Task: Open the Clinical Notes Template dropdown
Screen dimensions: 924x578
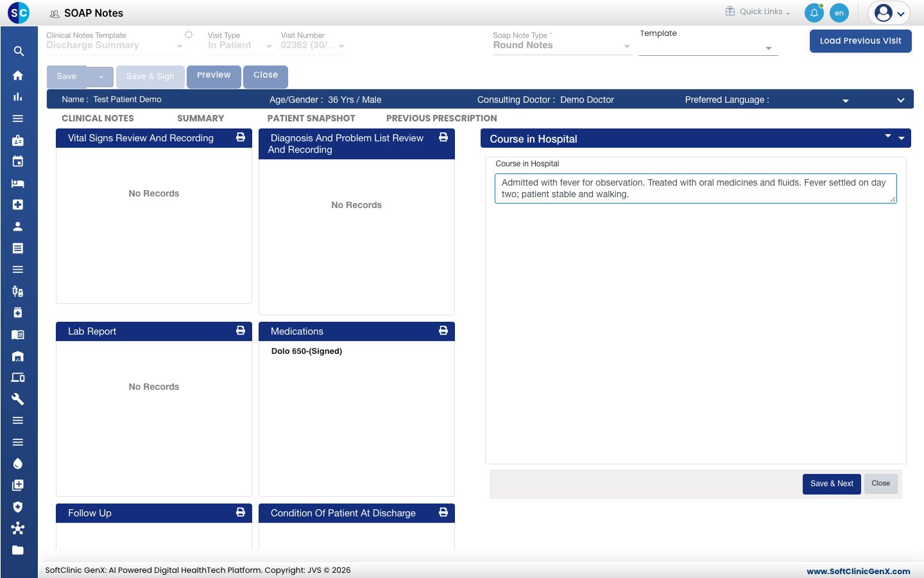Action: (x=114, y=46)
